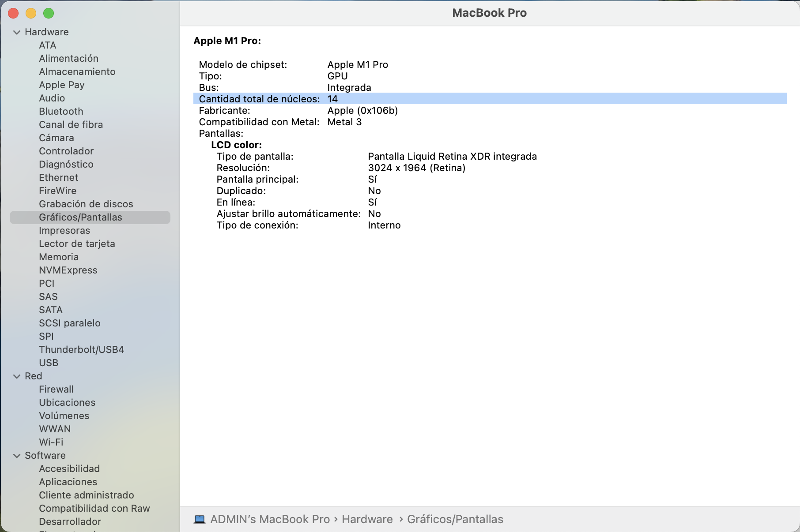This screenshot has width=800, height=532.
Task: Click the green full-screen window button
Action: (49, 13)
